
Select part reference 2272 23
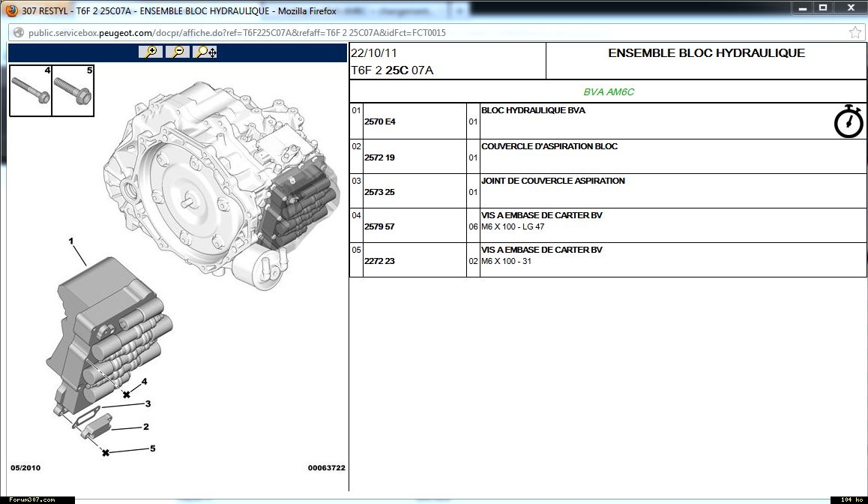(x=379, y=261)
